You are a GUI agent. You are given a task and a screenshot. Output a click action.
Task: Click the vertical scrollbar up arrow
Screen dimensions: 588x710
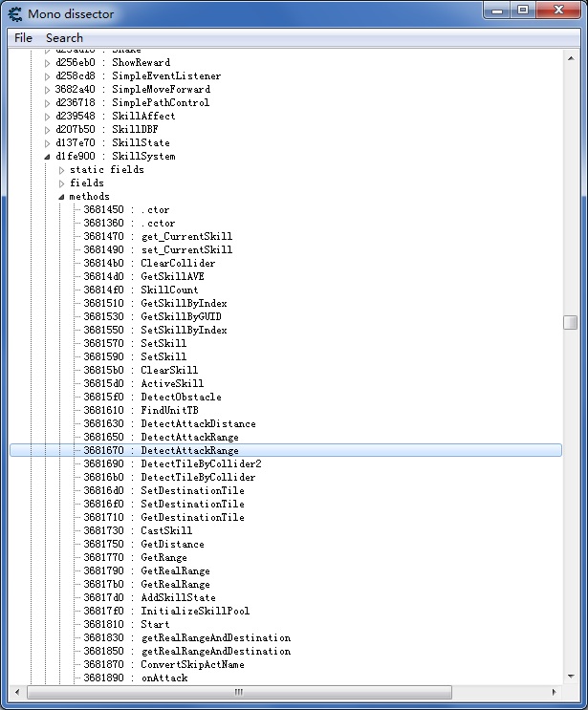(570, 54)
